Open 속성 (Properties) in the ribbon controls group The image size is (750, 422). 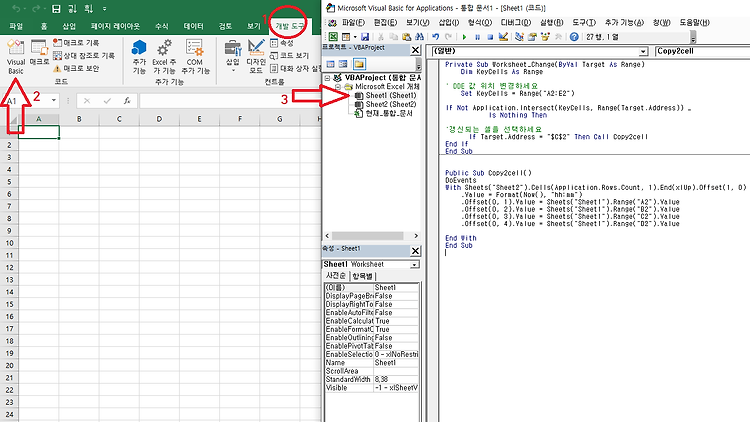282,43
